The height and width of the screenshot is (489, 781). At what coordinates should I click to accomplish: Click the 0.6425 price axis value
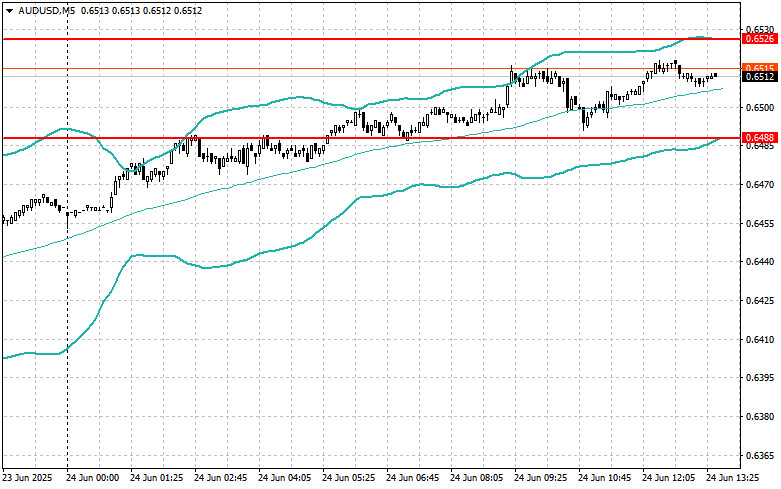pos(760,301)
